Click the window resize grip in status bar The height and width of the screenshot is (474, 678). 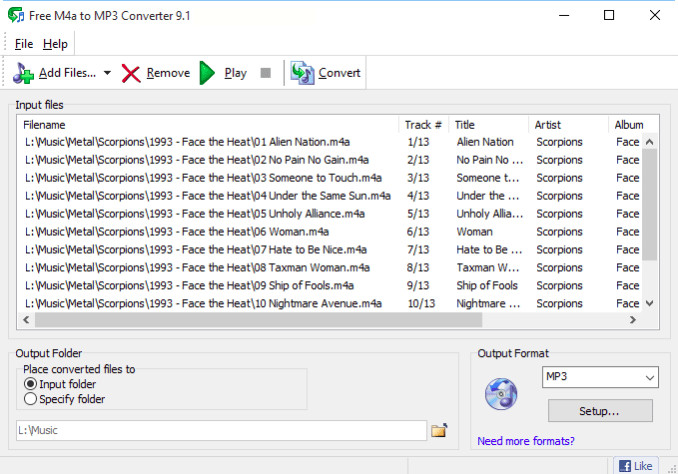672,468
